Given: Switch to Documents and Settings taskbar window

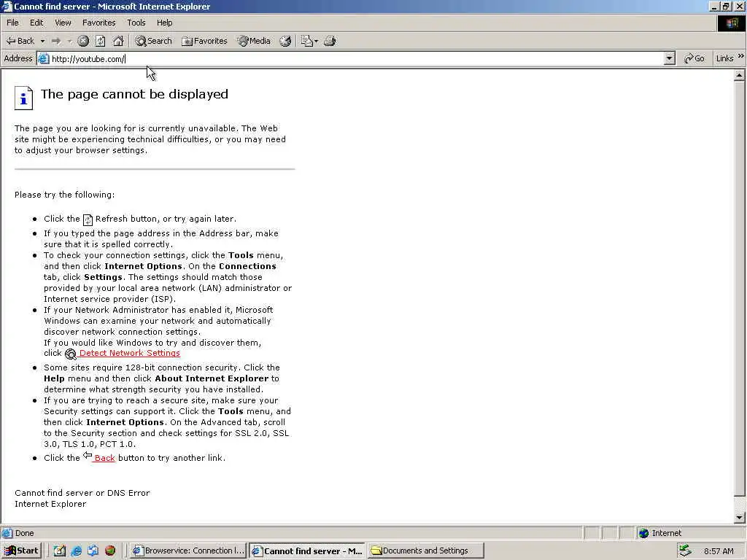Looking at the screenshot, I should click(x=425, y=551).
